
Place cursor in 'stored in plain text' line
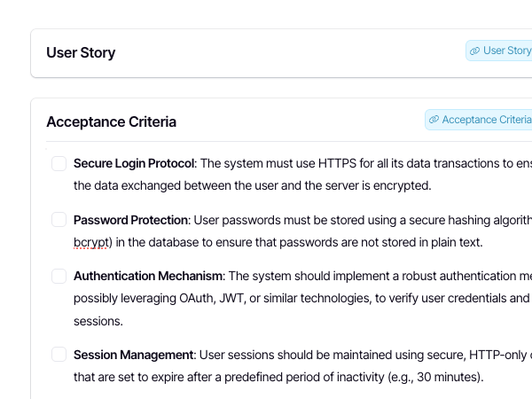[278, 243]
